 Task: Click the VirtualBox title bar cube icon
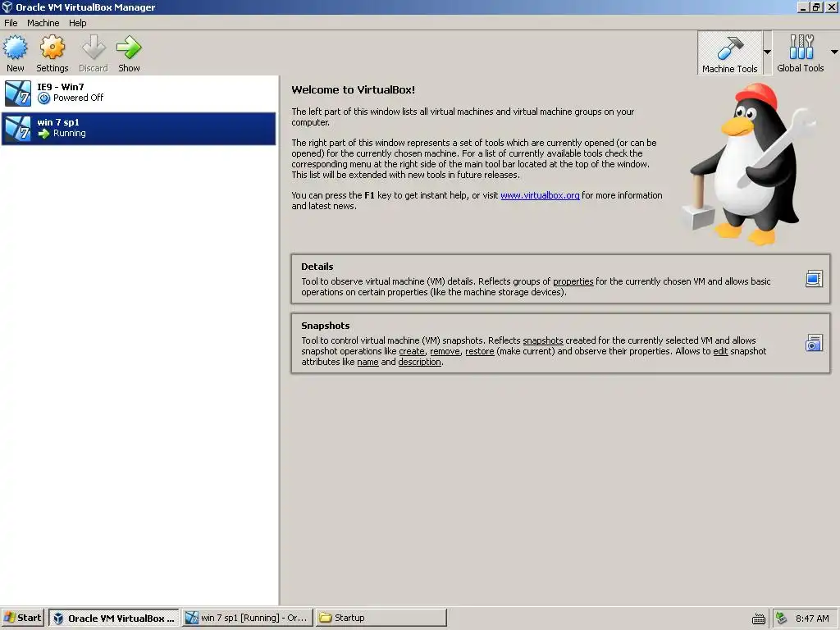[x=7, y=7]
